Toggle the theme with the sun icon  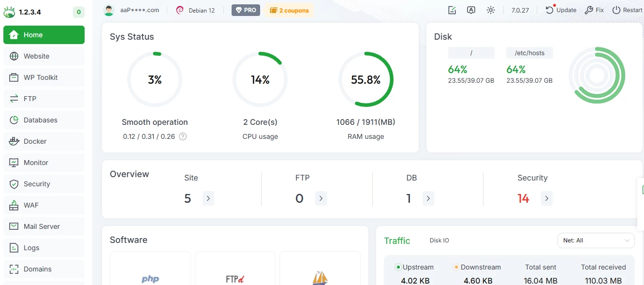491,10
